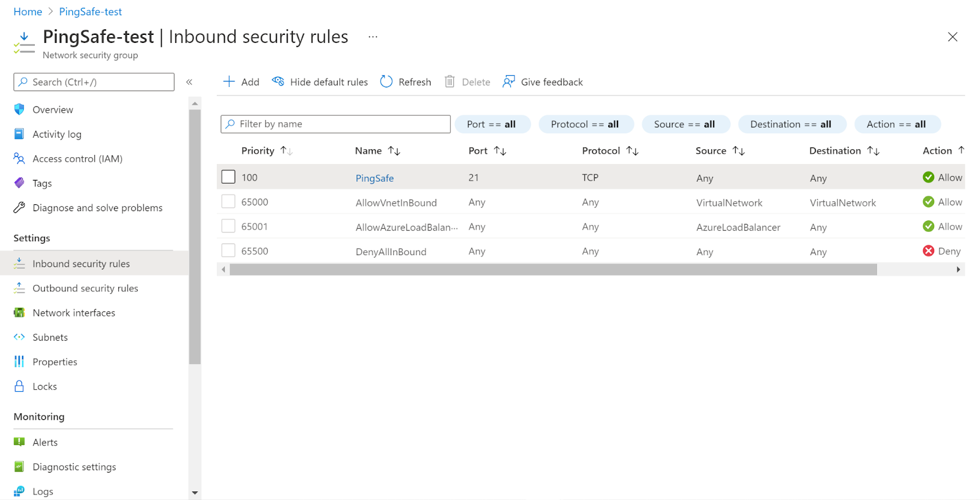Open the Protocol == all filter
The height and width of the screenshot is (500, 980).
click(x=585, y=124)
